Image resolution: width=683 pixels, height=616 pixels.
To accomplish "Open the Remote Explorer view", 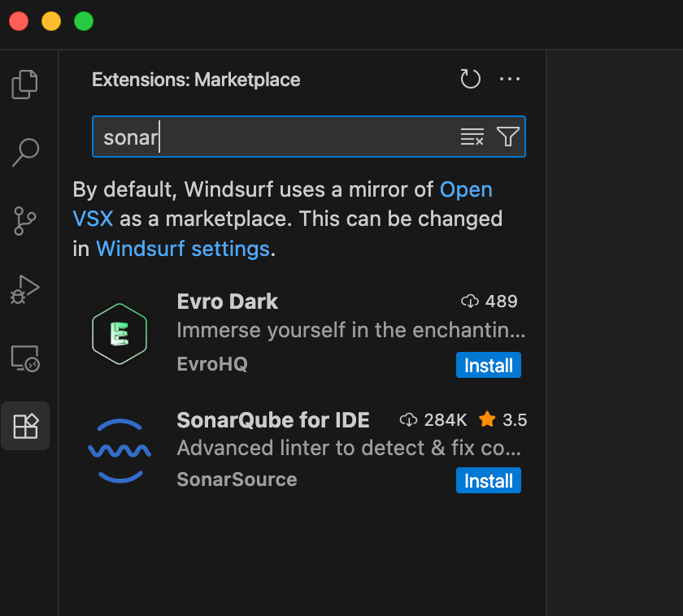I will pyautogui.click(x=25, y=357).
